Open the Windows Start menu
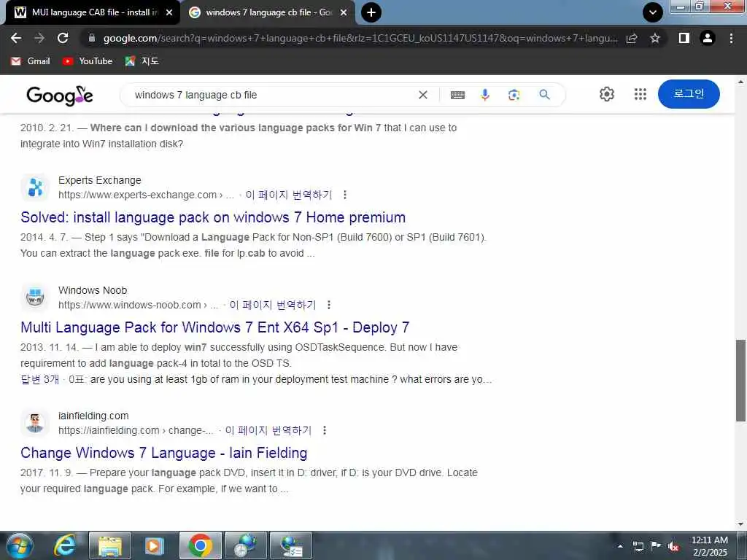 click(19, 545)
